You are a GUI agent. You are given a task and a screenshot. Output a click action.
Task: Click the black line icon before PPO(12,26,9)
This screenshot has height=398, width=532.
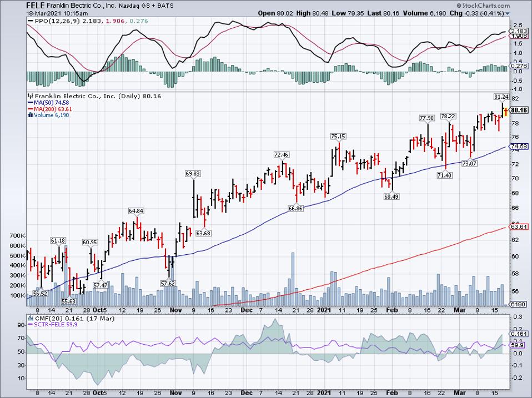pos(31,21)
